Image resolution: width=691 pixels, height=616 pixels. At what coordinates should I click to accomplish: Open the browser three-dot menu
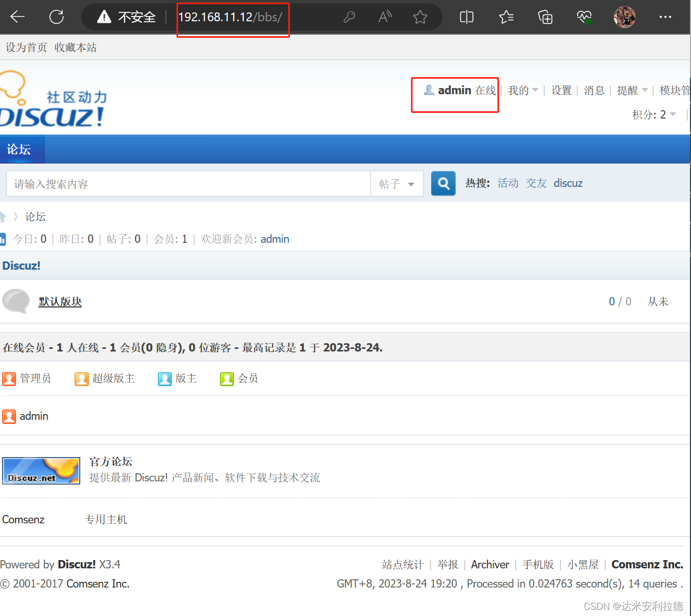[x=665, y=17]
